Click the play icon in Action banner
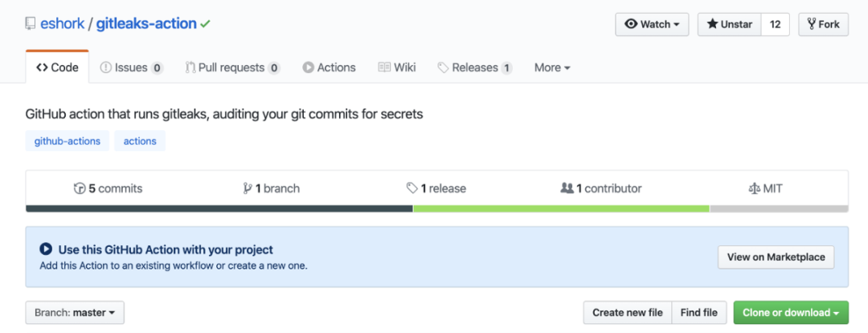The width and height of the screenshot is (868, 333). (47, 249)
